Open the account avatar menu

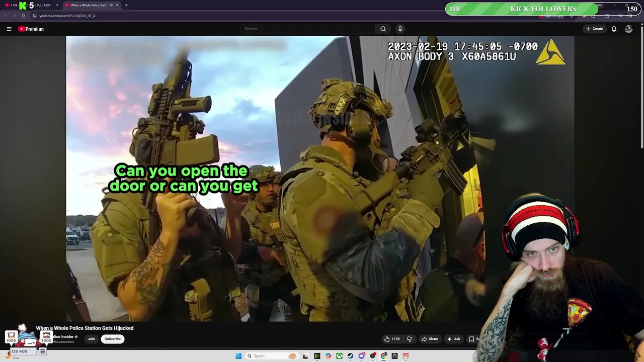[628, 29]
